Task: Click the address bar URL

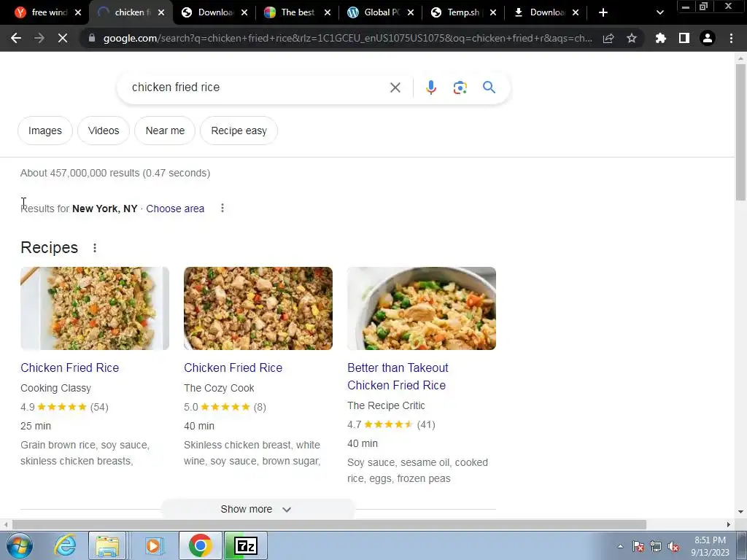Action: click(348, 38)
